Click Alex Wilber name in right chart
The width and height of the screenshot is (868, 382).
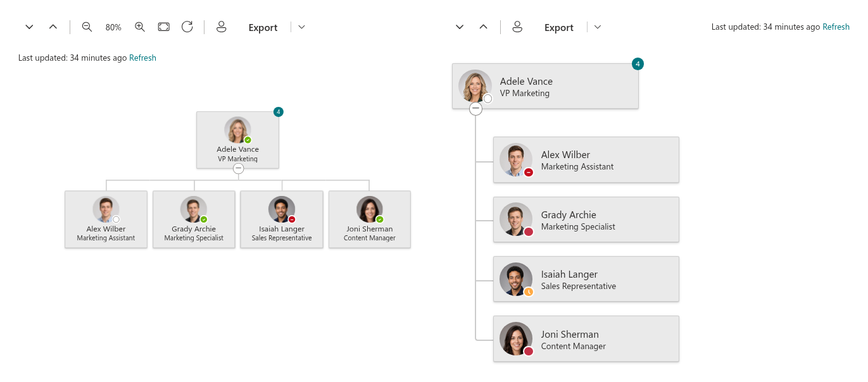(x=565, y=155)
